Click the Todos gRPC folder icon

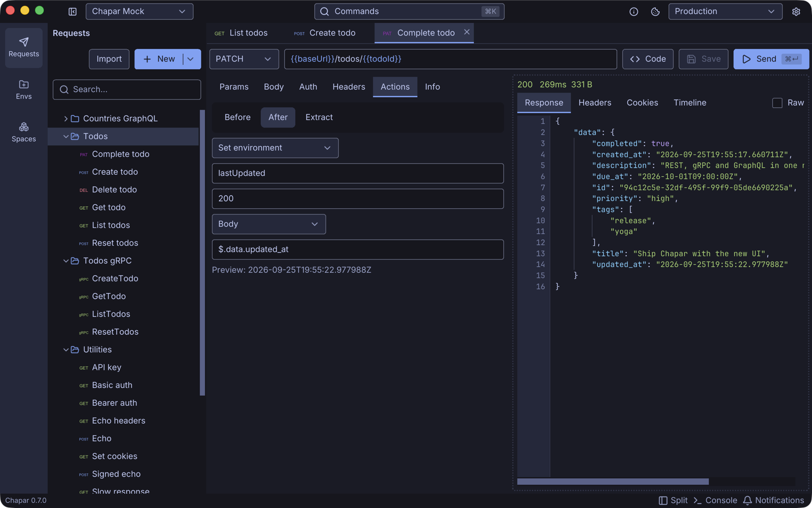(75, 261)
